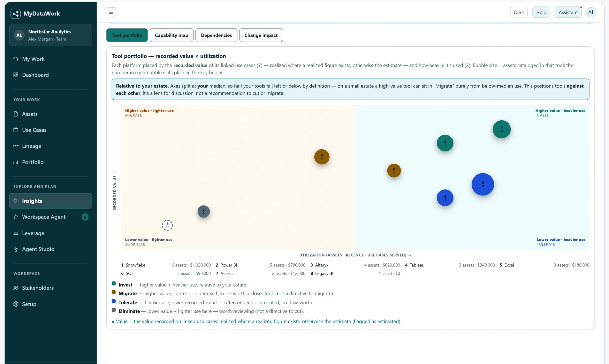This screenshot has height=364, width=609.
Task: Click Tableau bubble number 4
Action: click(394, 171)
